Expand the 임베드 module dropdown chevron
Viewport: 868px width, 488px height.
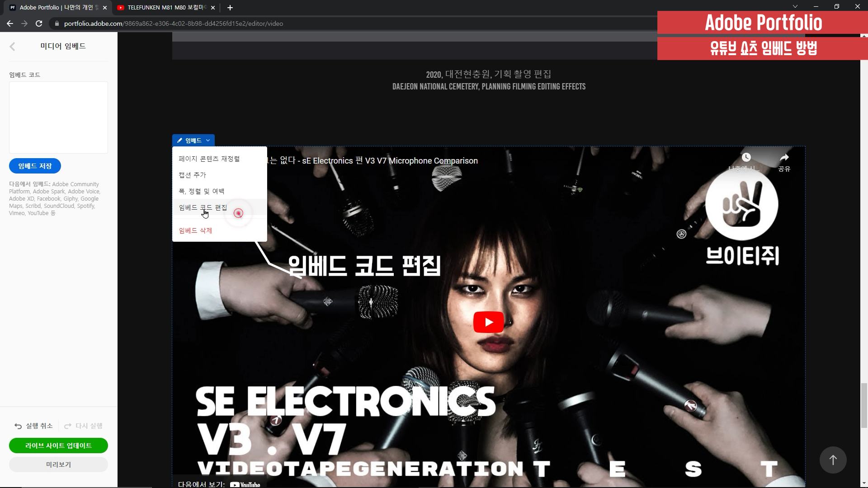208,141
